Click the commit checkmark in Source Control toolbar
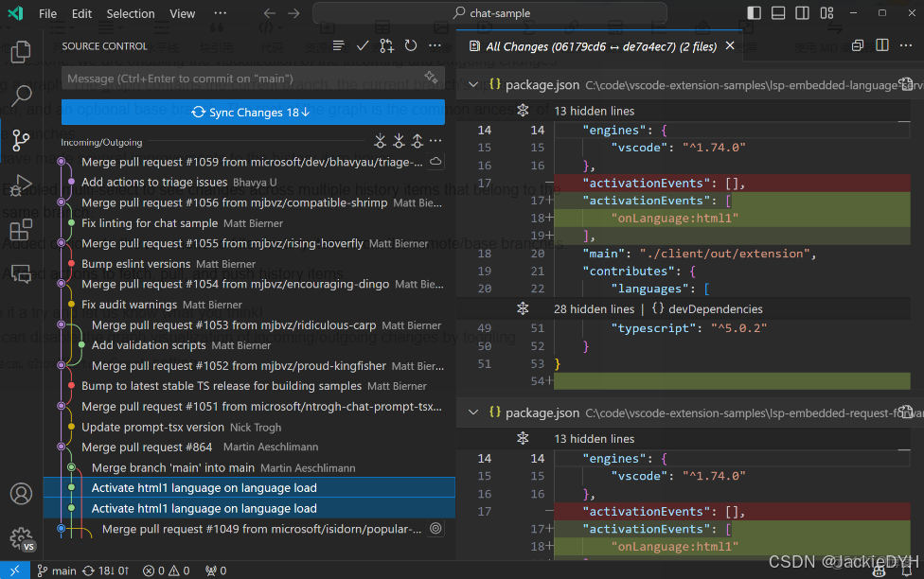 click(362, 44)
